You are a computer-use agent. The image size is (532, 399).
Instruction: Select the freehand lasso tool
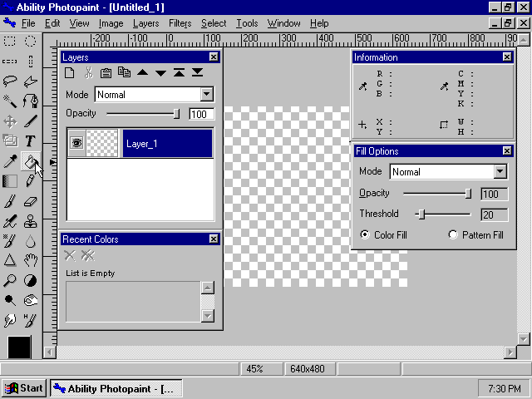10,81
